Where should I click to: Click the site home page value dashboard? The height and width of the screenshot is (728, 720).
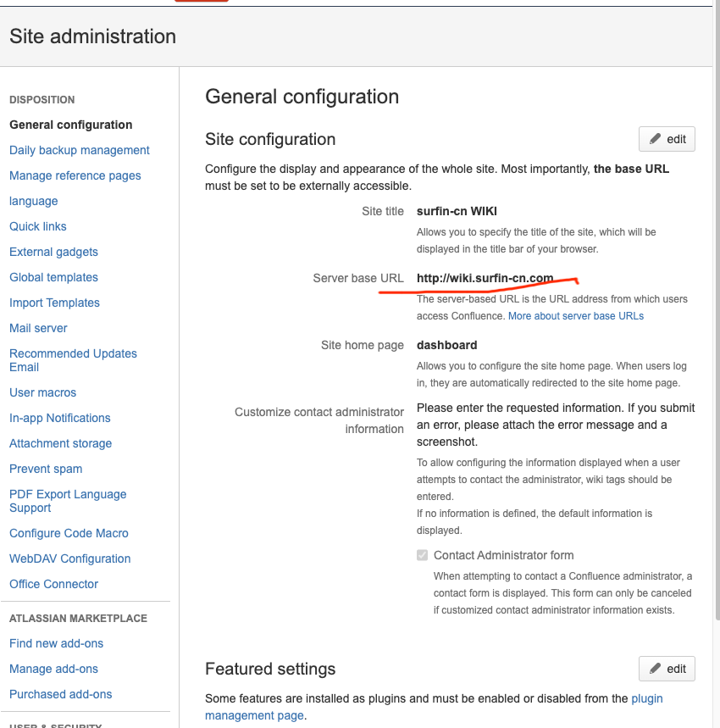tap(446, 345)
